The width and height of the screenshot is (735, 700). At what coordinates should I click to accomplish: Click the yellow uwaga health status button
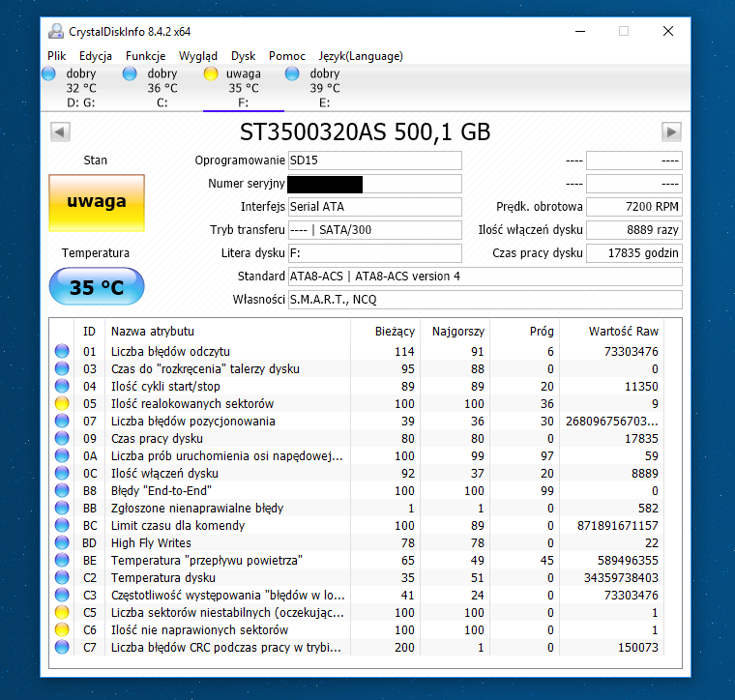(97, 203)
